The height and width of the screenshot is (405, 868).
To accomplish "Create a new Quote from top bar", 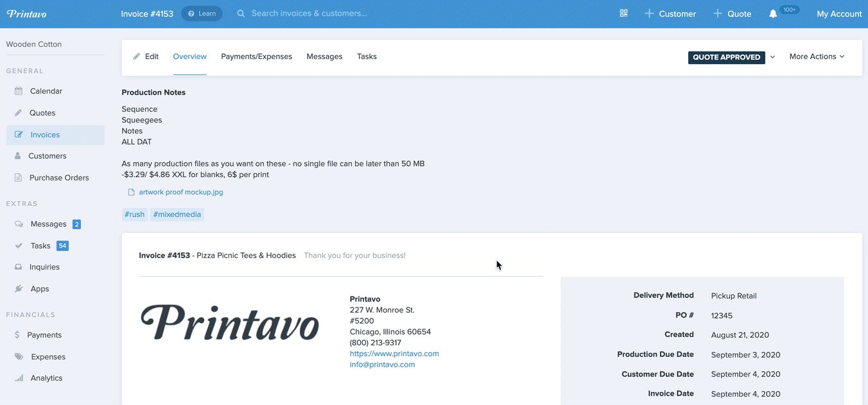I will 732,13.
